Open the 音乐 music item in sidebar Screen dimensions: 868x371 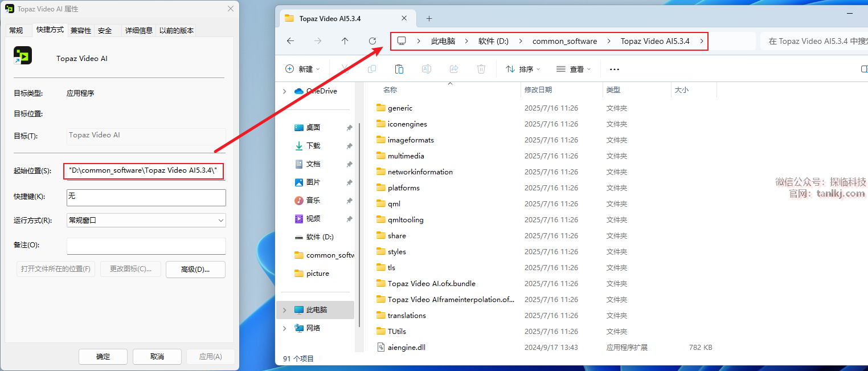pyautogui.click(x=313, y=201)
